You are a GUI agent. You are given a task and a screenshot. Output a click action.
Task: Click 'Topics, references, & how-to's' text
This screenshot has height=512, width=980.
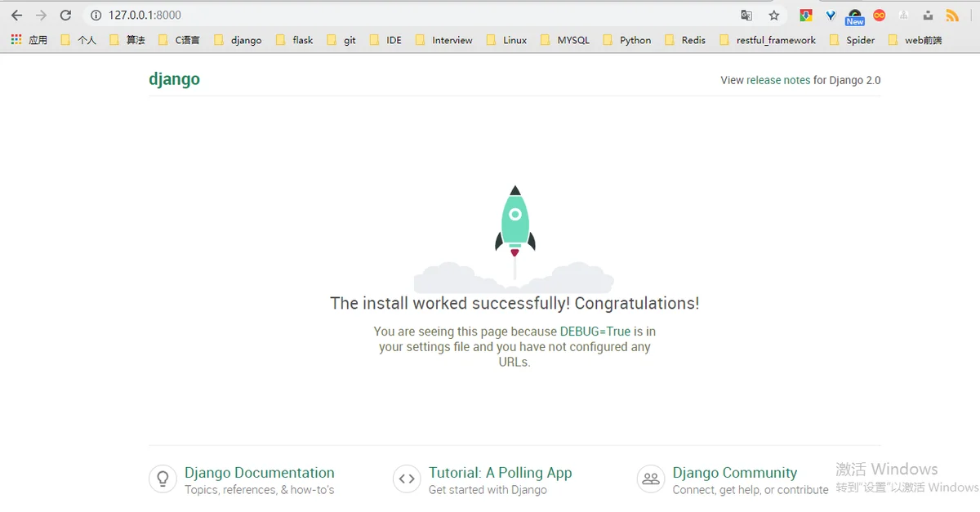259,490
